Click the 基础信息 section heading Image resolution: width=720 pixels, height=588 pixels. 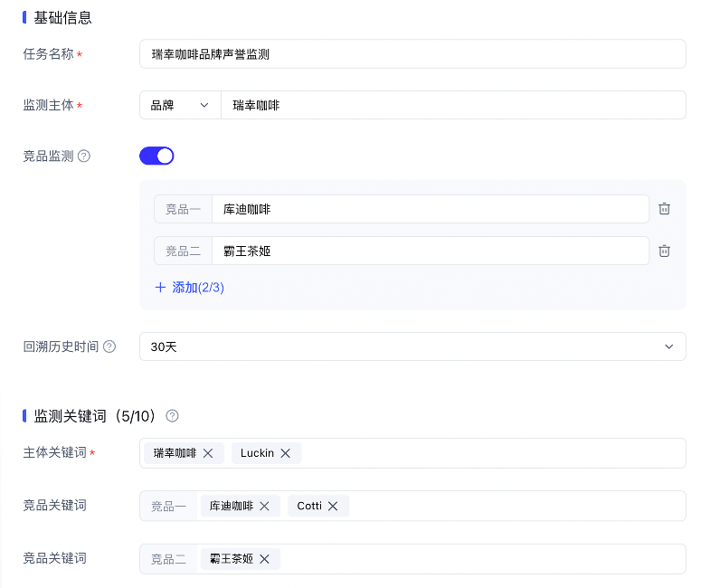[x=63, y=18]
